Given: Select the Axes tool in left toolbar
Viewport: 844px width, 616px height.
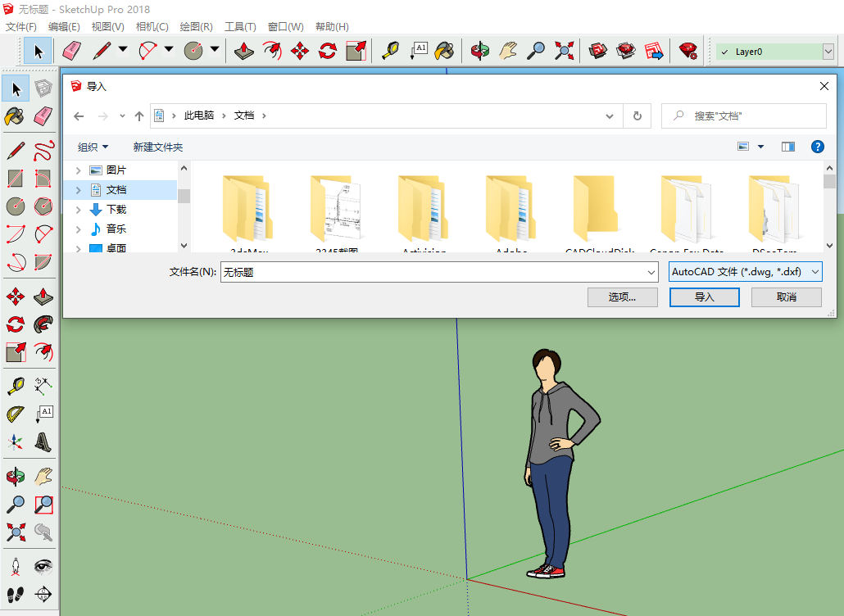Looking at the screenshot, I should click(x=15, y=442).
